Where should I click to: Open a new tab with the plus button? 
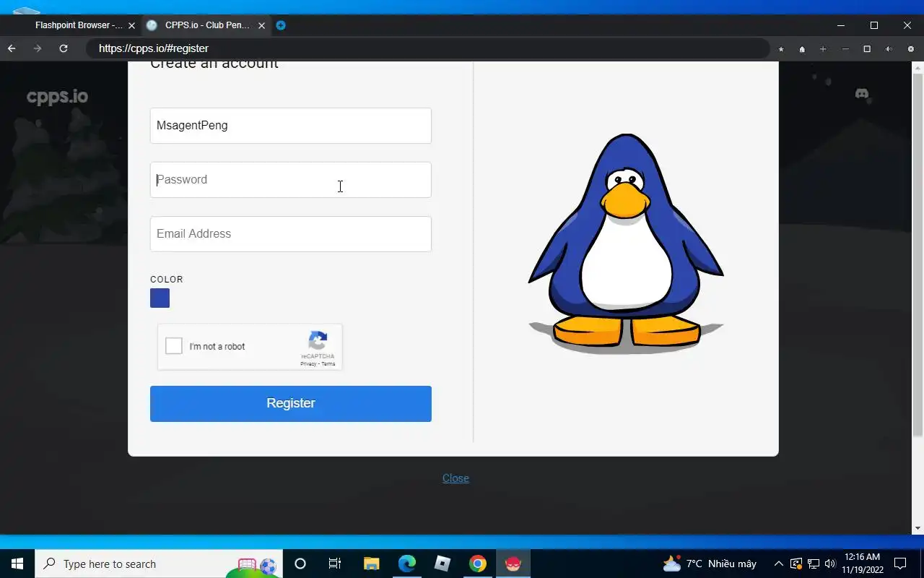point(281,25)
